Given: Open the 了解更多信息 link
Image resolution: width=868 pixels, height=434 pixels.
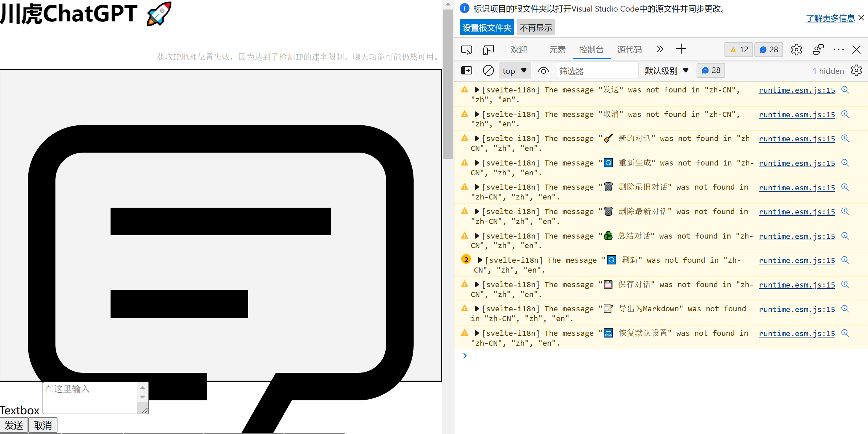Looking at the screenshot, I should (830, 18).
